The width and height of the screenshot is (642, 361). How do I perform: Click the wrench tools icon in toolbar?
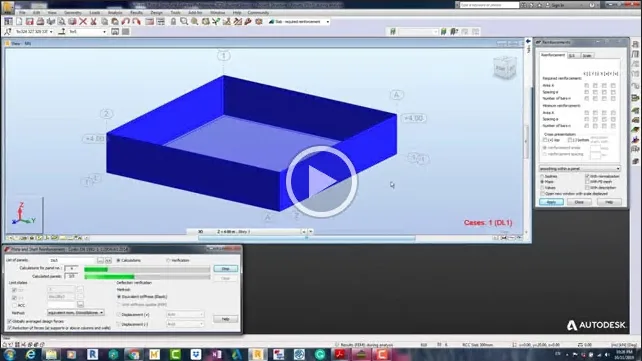pos(248,21)
